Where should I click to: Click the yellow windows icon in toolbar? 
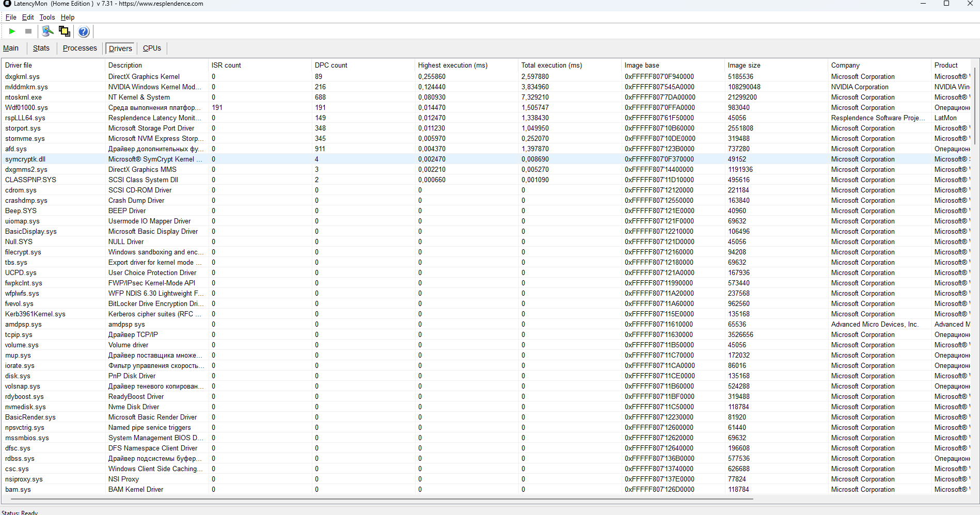pos(65,31)
